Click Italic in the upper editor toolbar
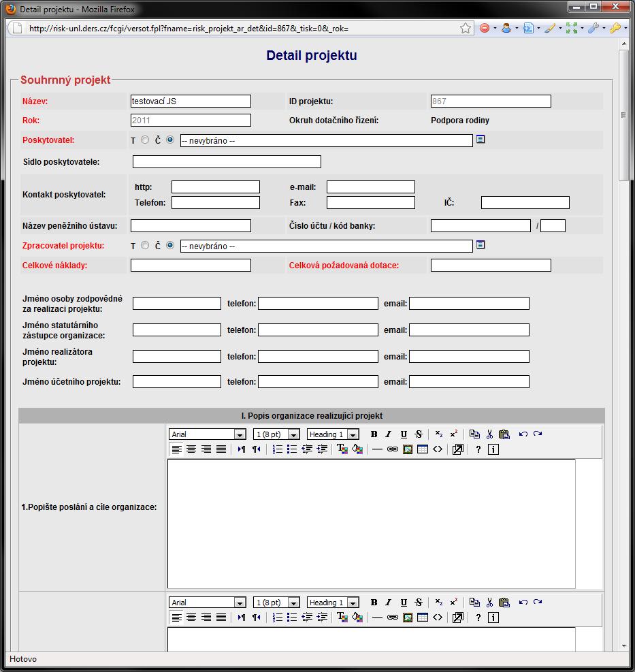The width and height of the screenshot is (635, 672). pyautogui.click(x=388, y=434)
